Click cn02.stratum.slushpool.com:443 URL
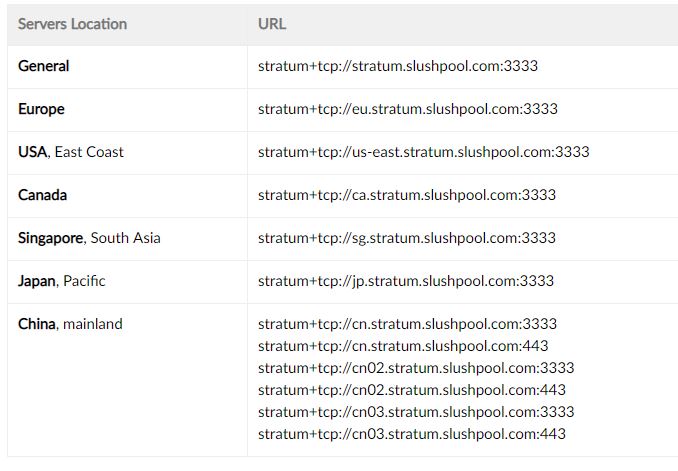This screenshot has width=678, height=471. [x=412, y=390]
